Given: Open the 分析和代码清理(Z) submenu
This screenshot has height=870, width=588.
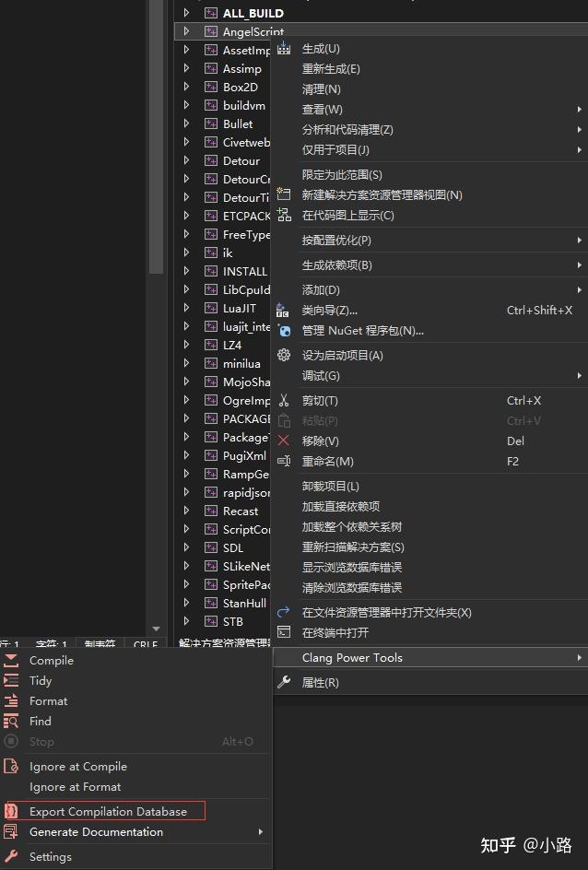Looking at the screenshot, I should tap(429, 129).
